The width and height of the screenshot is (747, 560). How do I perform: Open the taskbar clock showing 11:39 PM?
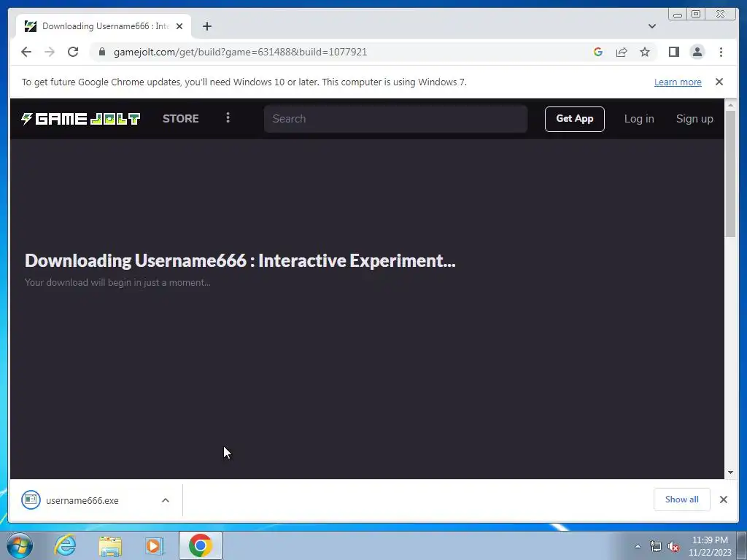click(710, 546)
